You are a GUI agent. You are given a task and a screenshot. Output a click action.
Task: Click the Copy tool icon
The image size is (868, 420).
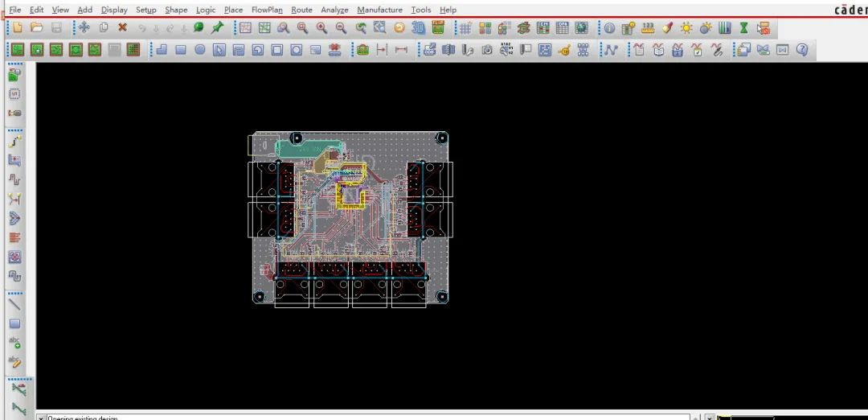coord(104,27)
